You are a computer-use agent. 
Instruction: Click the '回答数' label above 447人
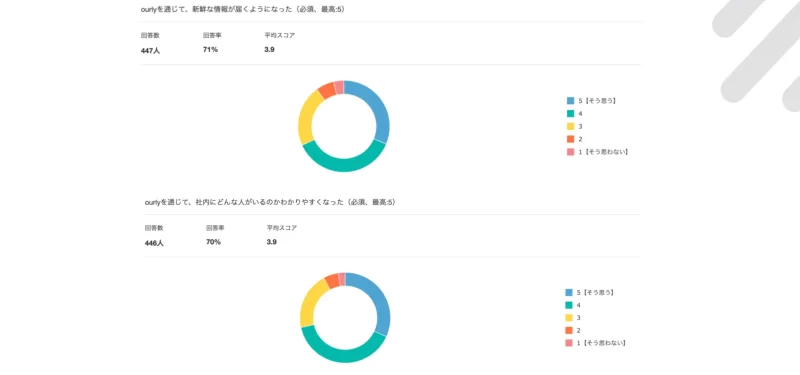[150, 35]
